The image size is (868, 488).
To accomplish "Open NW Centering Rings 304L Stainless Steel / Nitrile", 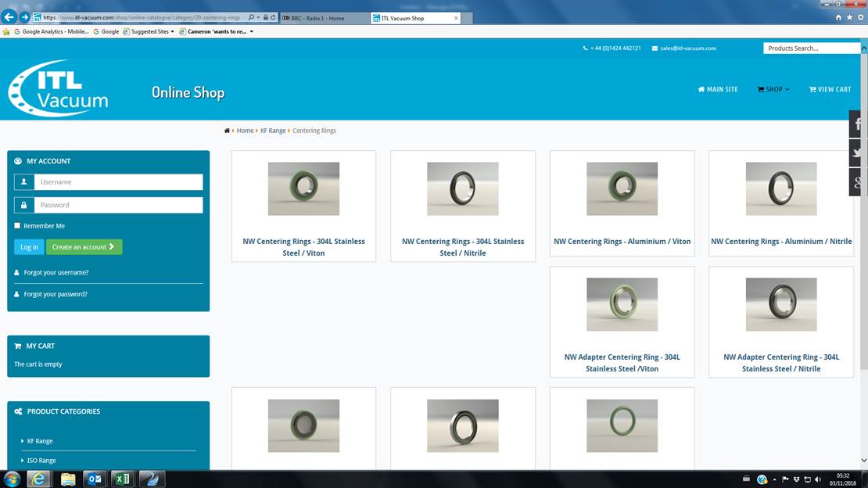I will (463, 247).
